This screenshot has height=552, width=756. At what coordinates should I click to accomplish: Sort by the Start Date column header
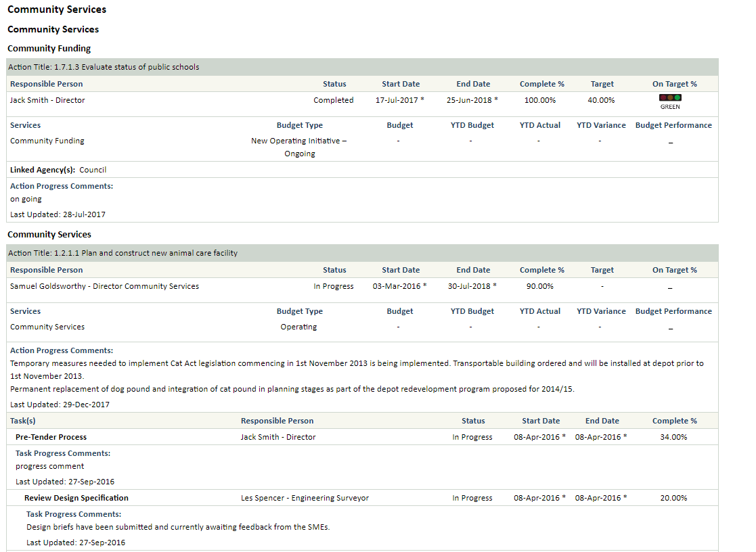[400, 83]
